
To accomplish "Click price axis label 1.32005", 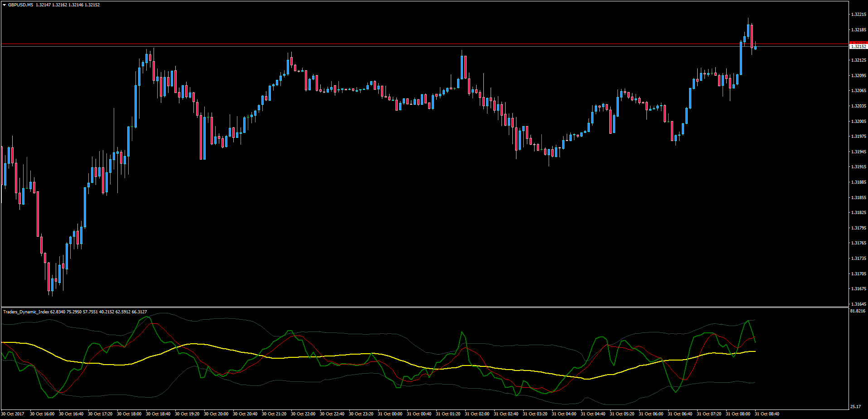I will pos(858,122).
